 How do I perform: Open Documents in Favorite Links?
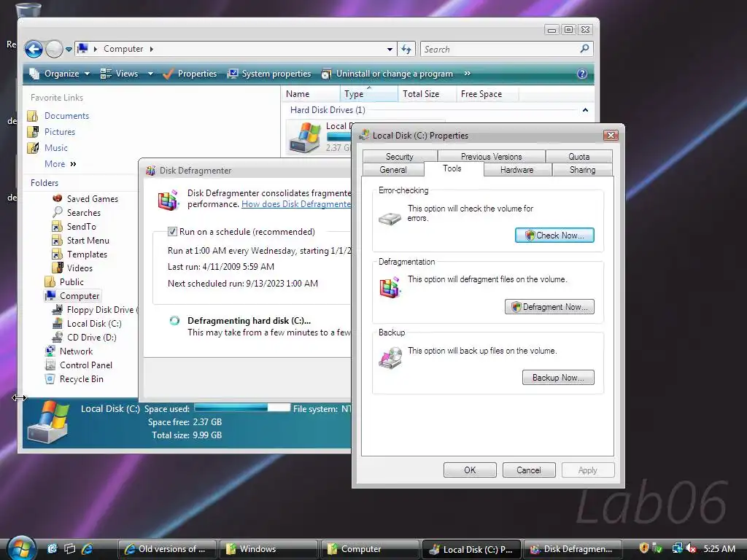(66, 116)
